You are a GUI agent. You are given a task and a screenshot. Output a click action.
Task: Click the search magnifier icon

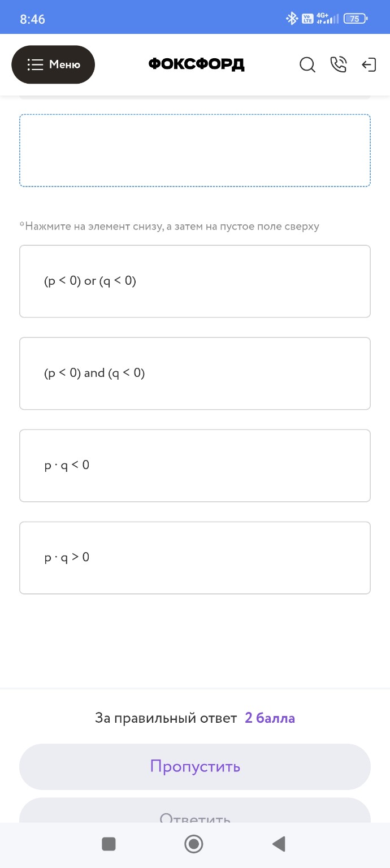(x=307, y=65)
